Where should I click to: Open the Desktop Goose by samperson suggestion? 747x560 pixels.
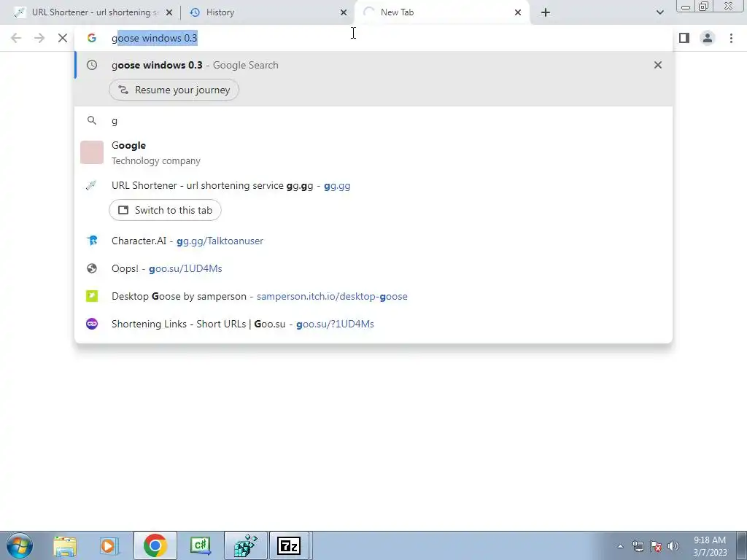point(373,296)
